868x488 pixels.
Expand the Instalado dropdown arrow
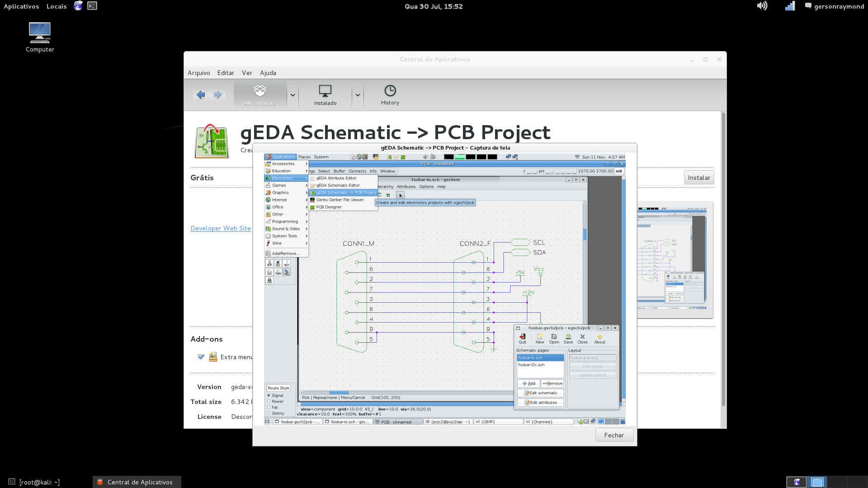(358, 95)
